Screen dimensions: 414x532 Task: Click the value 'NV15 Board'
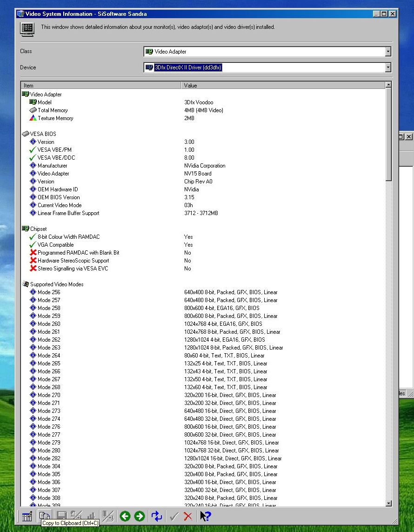pyautogui.click(x=198, y=173)
